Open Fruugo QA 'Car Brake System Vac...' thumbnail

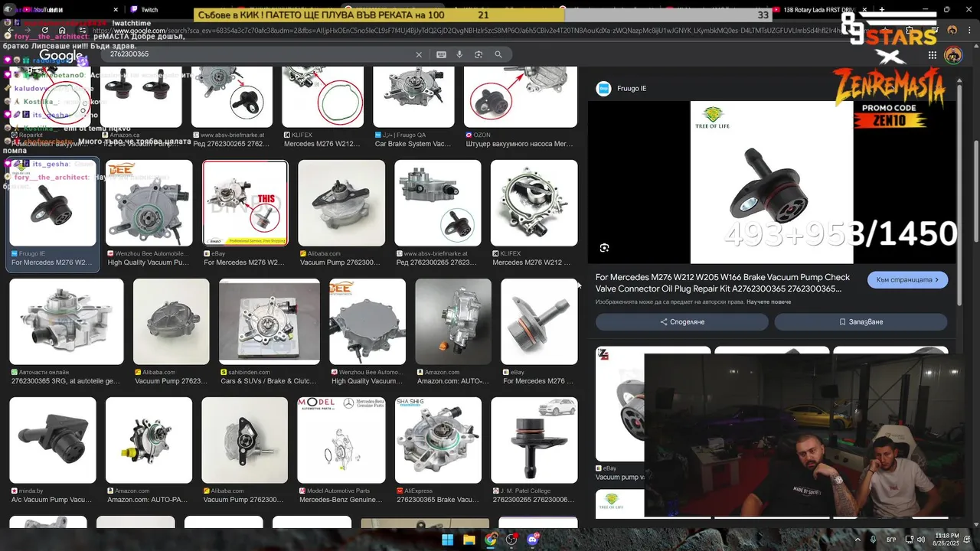pyautogui.click(x=413, y=96)
